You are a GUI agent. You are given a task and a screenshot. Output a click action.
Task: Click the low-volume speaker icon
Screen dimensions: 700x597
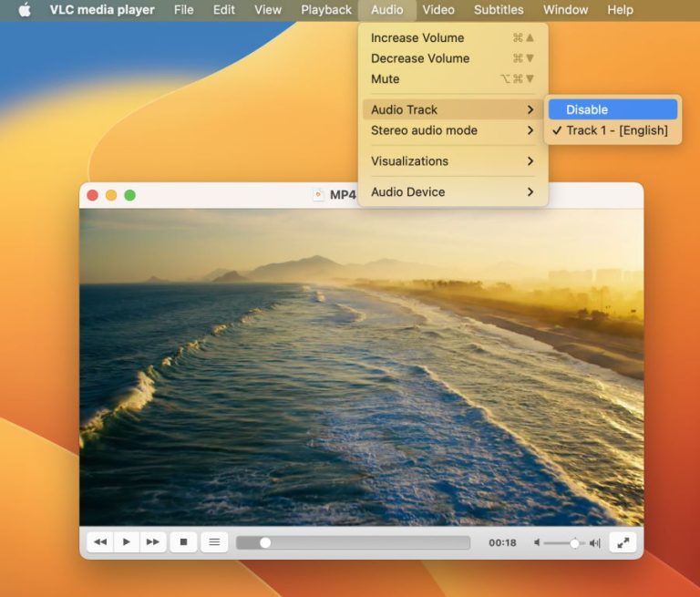tap(537, 542)
